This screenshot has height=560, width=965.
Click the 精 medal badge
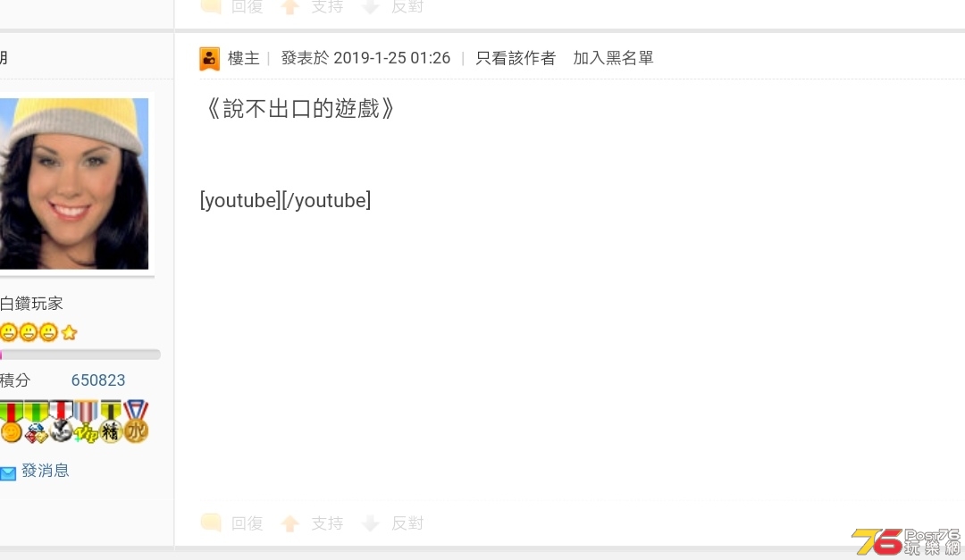tap(110, 422)
